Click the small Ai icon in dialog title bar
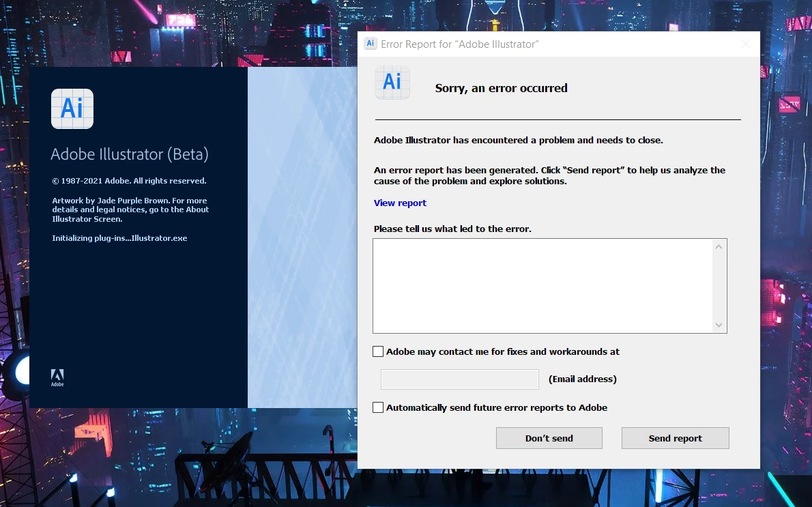Image resolution: width=812 pixels, height=507 pixels. [x=371, y=44]
